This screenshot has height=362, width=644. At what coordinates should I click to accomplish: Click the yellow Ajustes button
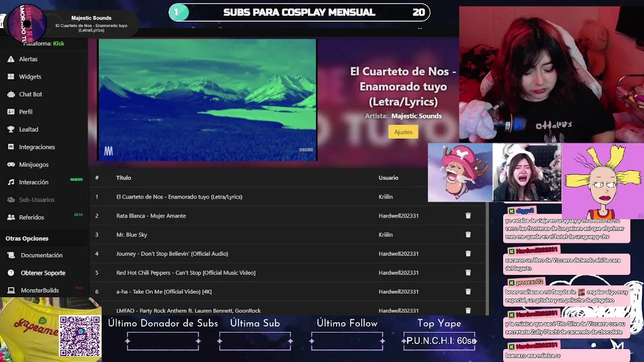[403, 132]
